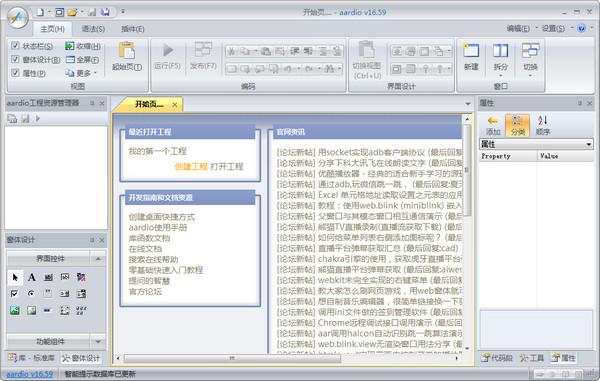Click 分类 categorize icon in properties panel
Viewport: 600px width, 381px height.
[x=517, y=125]
